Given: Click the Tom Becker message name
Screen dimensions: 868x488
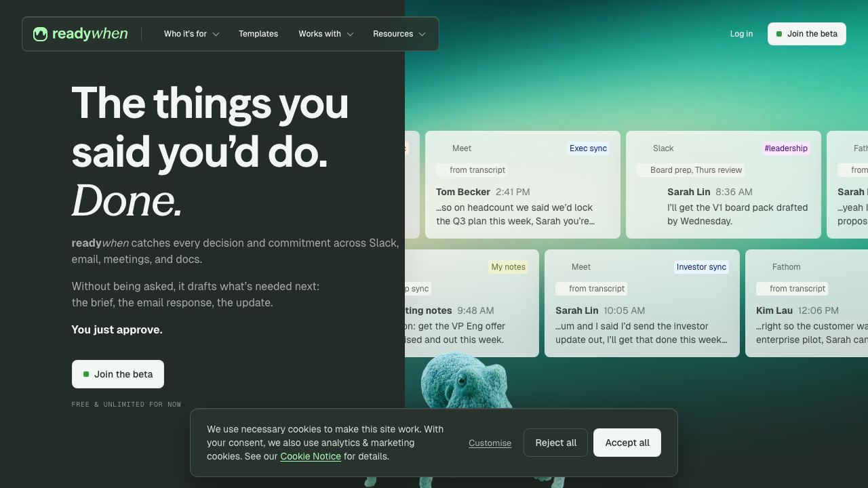Looking at the screenshot, I should pyautogui.click(x=463, y=192).
